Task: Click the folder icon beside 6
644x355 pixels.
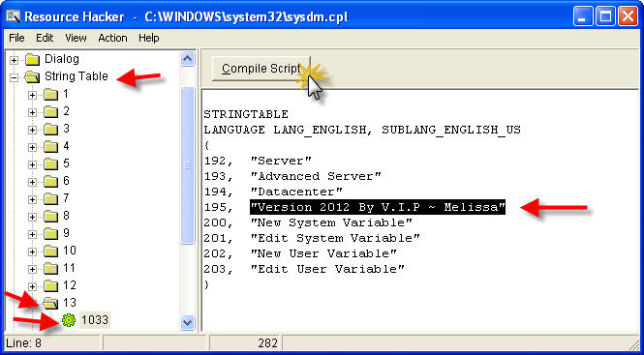Action: [x=50, y=182]
